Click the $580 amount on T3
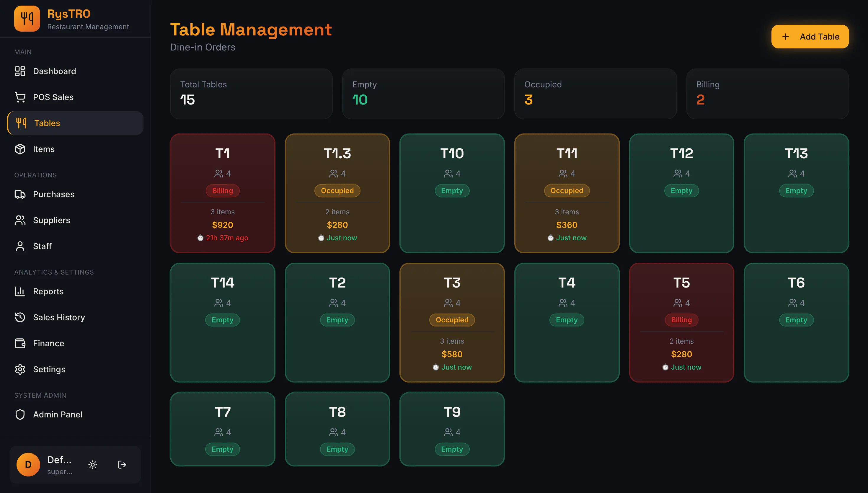The width and height of the screenshot is (868, 493). [x=452, y=354]
